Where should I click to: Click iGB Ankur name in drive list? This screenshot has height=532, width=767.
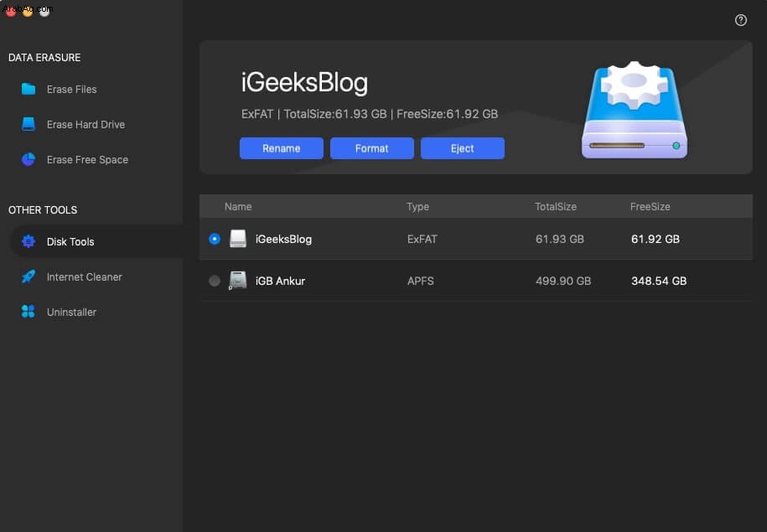pos(280,281)
